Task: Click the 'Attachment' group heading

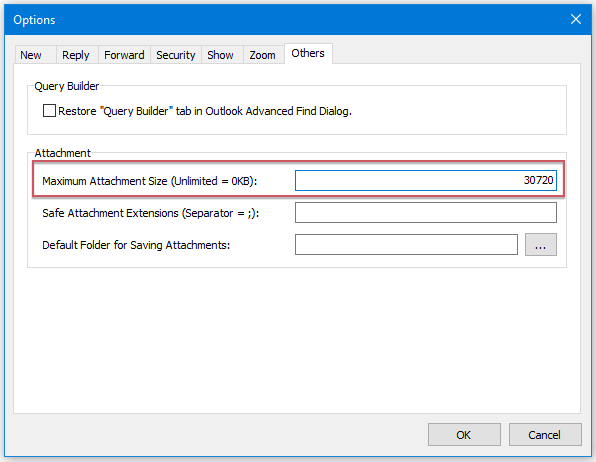Action: point(63,153)
